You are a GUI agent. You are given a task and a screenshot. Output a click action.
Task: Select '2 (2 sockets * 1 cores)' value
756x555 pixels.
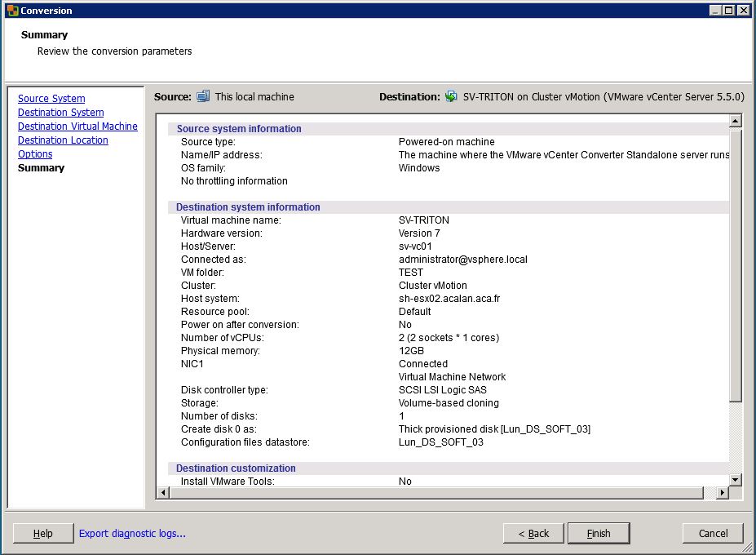(x=449, y=337)
